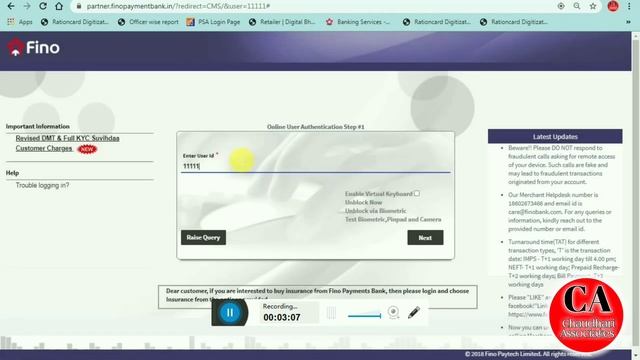Select the recorder pencil annotation tool
This screenshot has width=640, height=360.
click(x=413, y=313)
